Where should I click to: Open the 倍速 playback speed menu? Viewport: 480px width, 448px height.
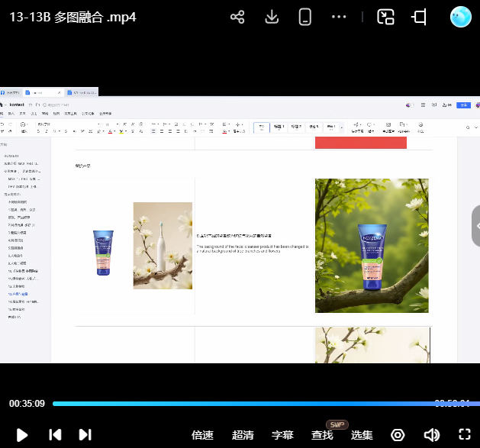tap(202, 435)
